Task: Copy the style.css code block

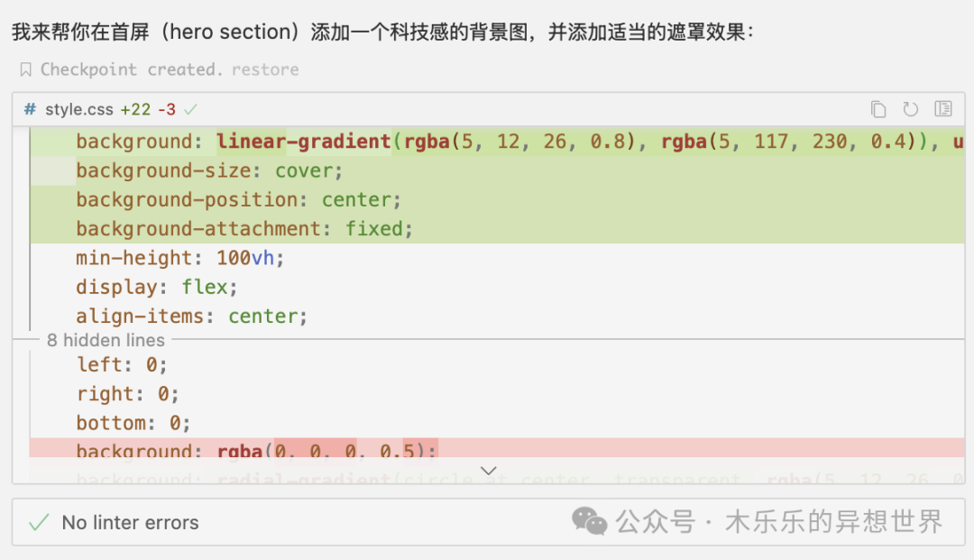Action: pyautogui.click(x=878, y=109)
